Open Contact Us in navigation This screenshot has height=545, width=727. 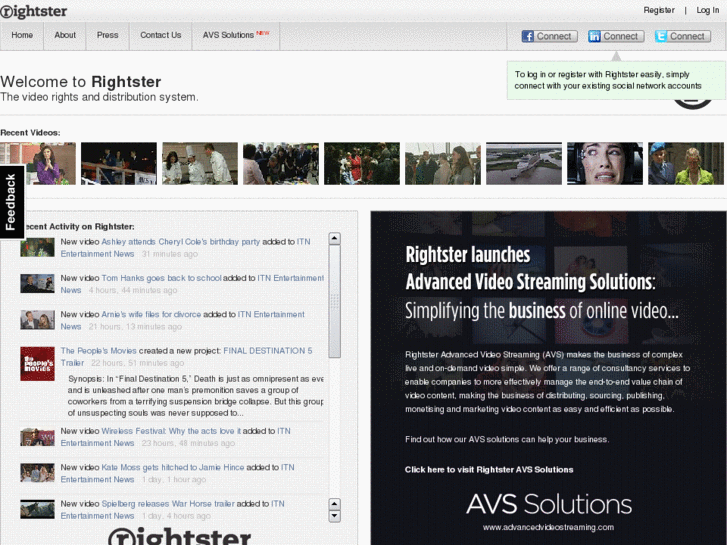160,35
